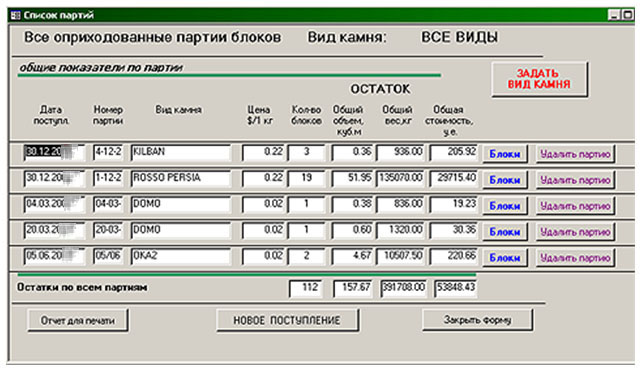Maximize the Список партий window
Viewport: 644px width, 369px height.
(627, 15)
